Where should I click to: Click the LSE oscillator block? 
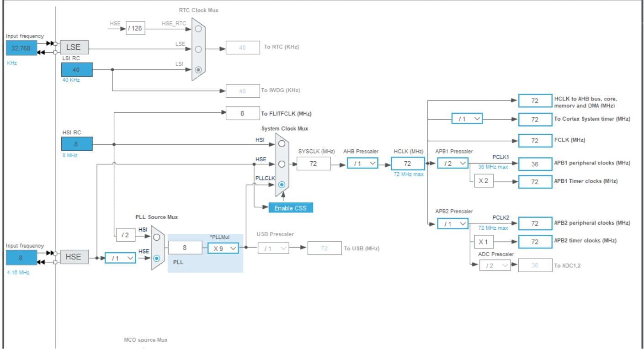point(74,47)
